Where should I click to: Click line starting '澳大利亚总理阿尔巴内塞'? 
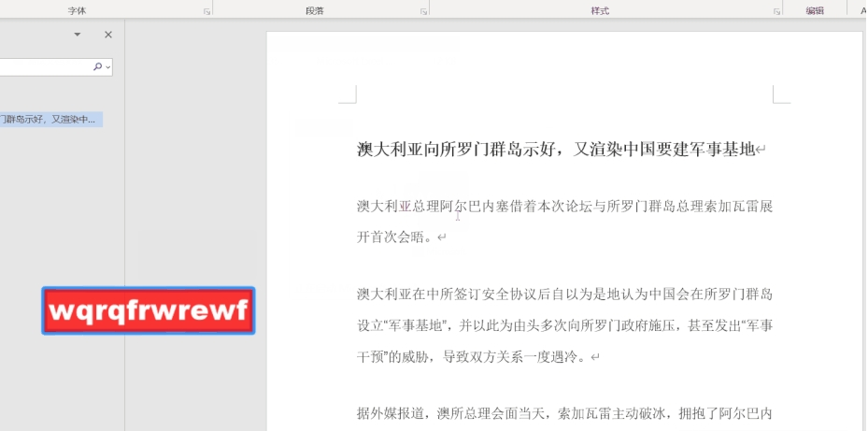click(564, 207)
